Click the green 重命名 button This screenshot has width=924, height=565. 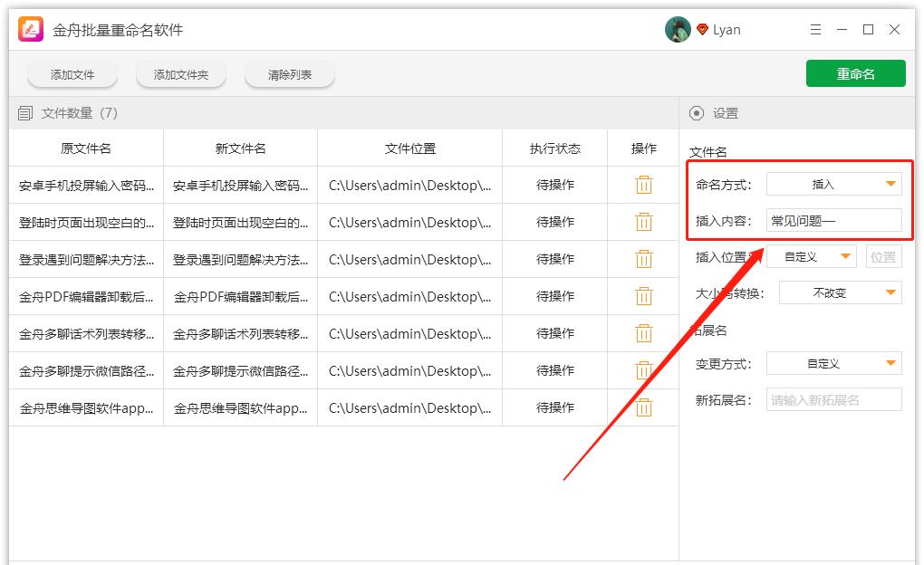(x=855, y=74)
